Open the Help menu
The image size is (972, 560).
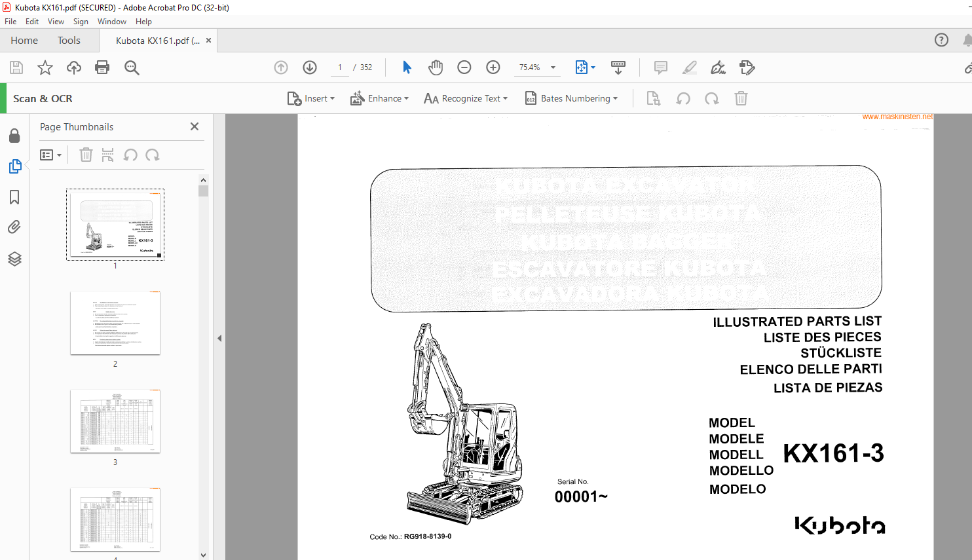[143, 22]
